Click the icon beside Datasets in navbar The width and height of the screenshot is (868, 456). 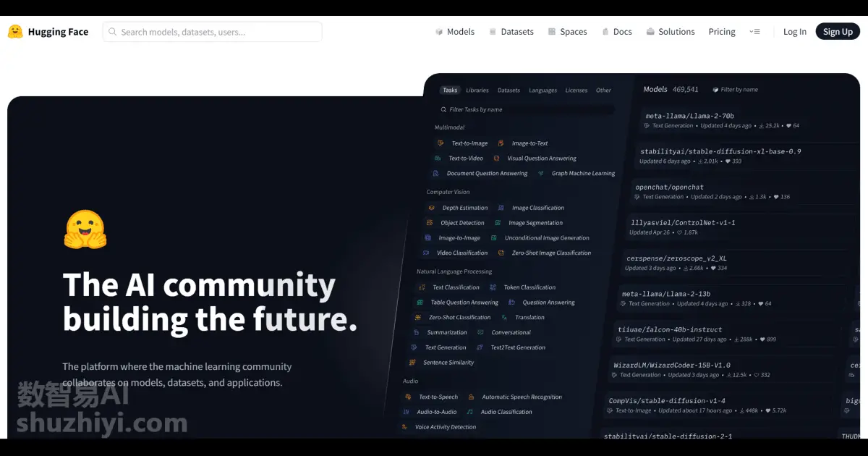point(493,32)
